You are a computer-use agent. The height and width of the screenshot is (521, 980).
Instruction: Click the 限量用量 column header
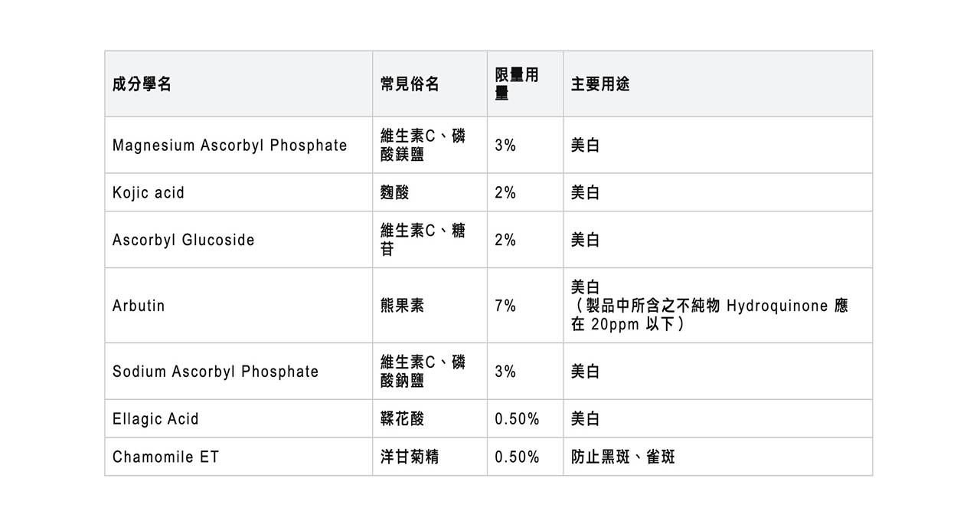point(517,84)
